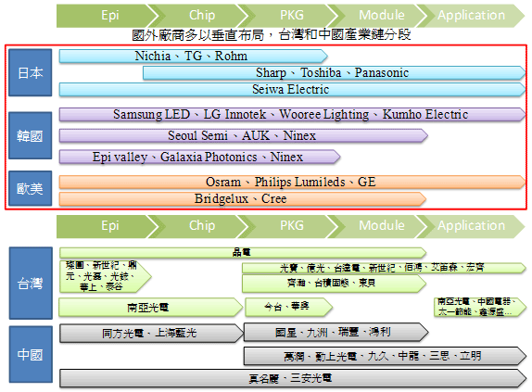
Task: Click the Samsung LED、LG Innotek arrow bar
Action: (293, 115)
